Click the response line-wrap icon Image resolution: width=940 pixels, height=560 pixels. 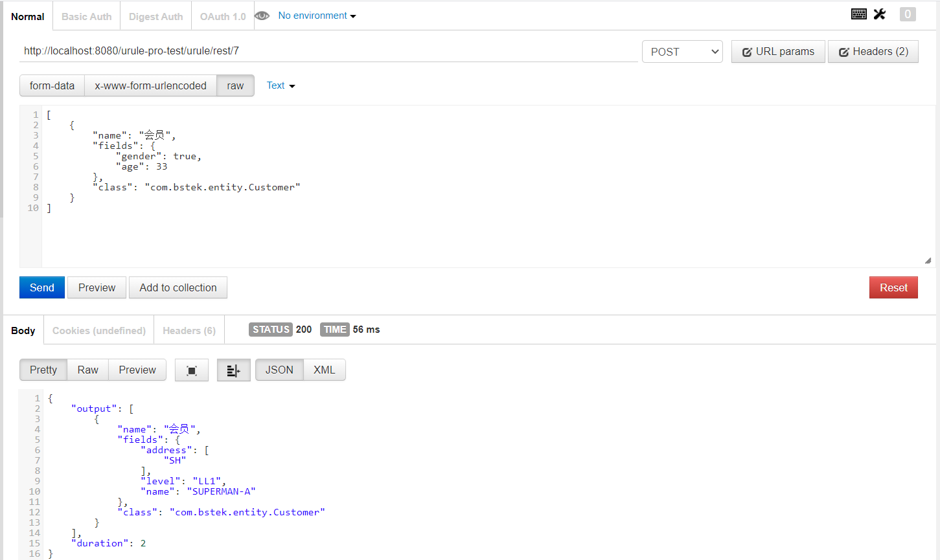pos(233,370)
